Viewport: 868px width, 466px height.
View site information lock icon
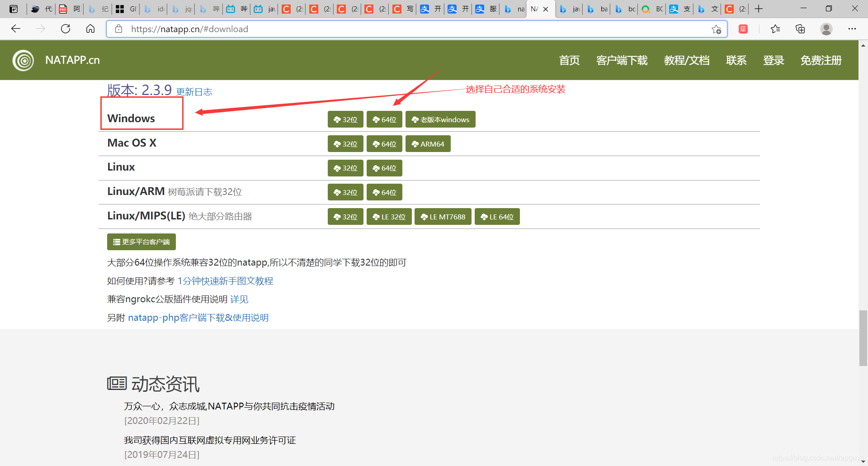pyautogui.click(x=119, y=29)
